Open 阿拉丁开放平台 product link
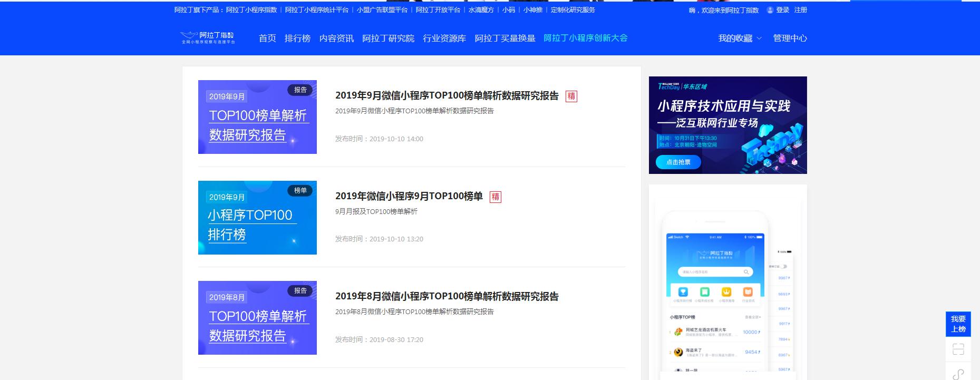Viewport: 980px width, 380px height. (x=438, y=10)
